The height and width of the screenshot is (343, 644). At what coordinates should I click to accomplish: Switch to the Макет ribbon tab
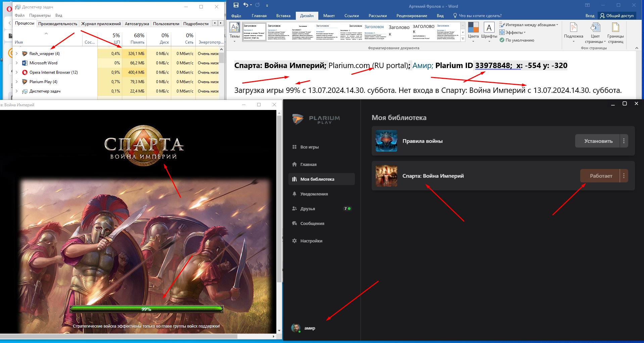(x=329, y=16)
